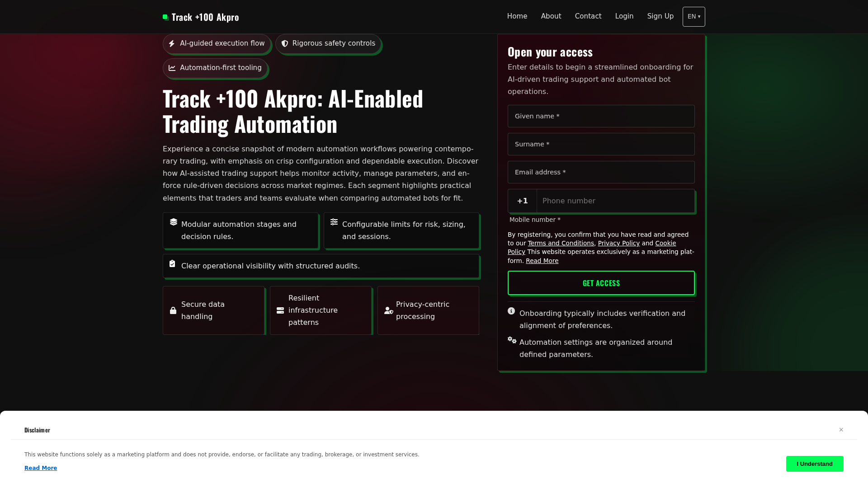Focus the Phone number input field

616,201
